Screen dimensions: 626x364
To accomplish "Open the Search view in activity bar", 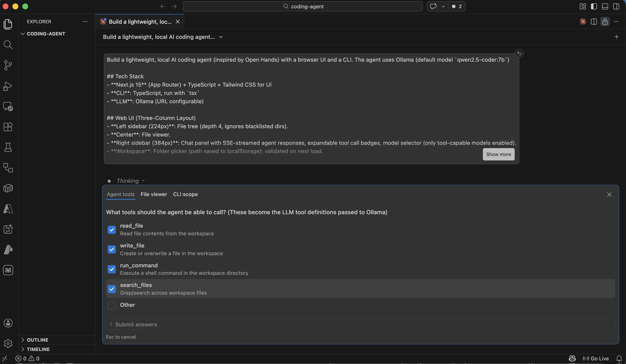I will tap(8, 45).
